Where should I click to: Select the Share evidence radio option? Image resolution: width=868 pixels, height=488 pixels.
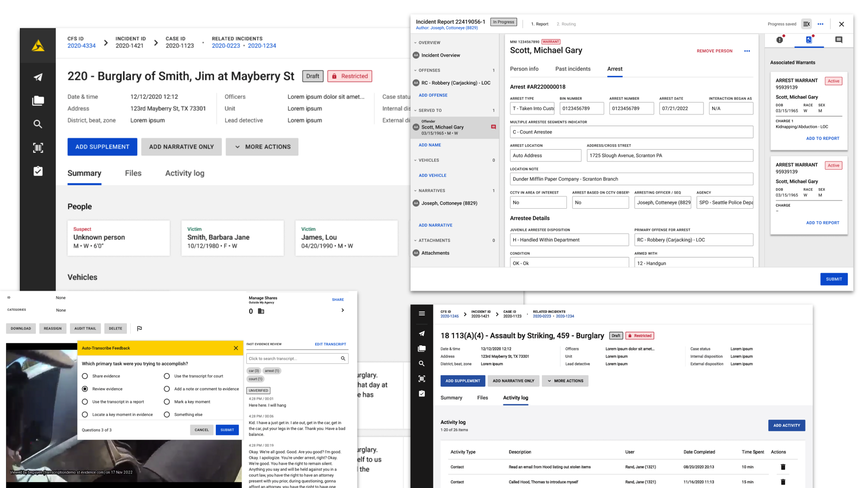pos(85,376)
